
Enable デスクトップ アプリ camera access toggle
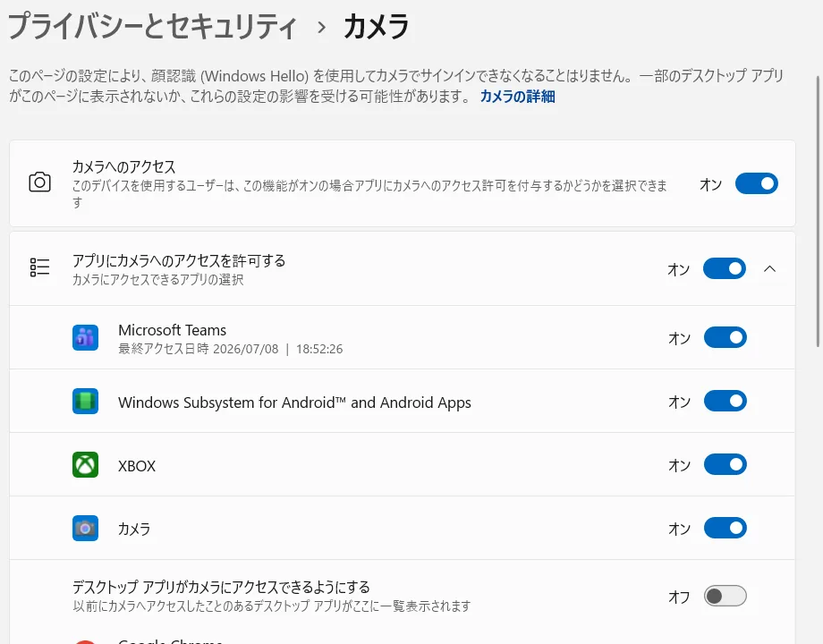point(725,597)
